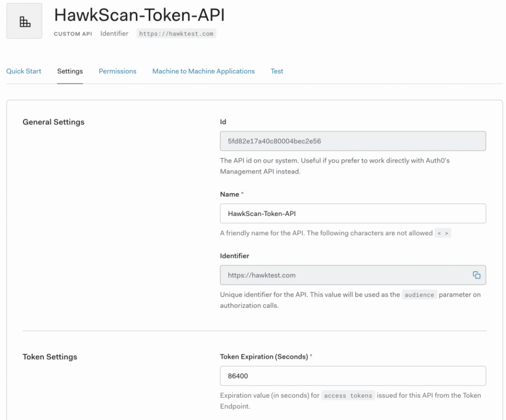Click the header https://hawktest.com identifier badge
Viewport: 506px width, 420px height.
coord(176,34)
